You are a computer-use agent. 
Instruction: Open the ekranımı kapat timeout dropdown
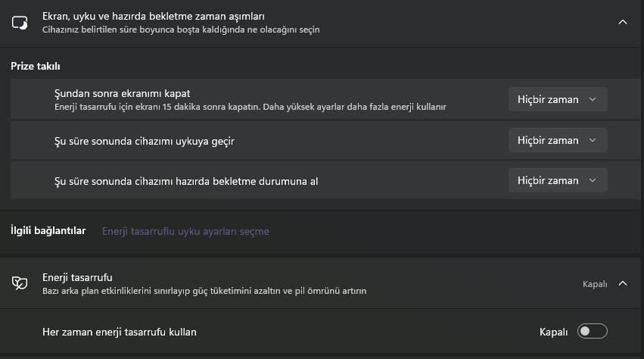[x=558, y=99]
